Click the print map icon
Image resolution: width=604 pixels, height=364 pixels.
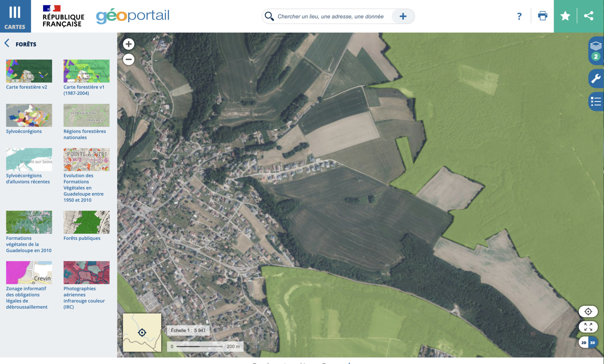542,16
